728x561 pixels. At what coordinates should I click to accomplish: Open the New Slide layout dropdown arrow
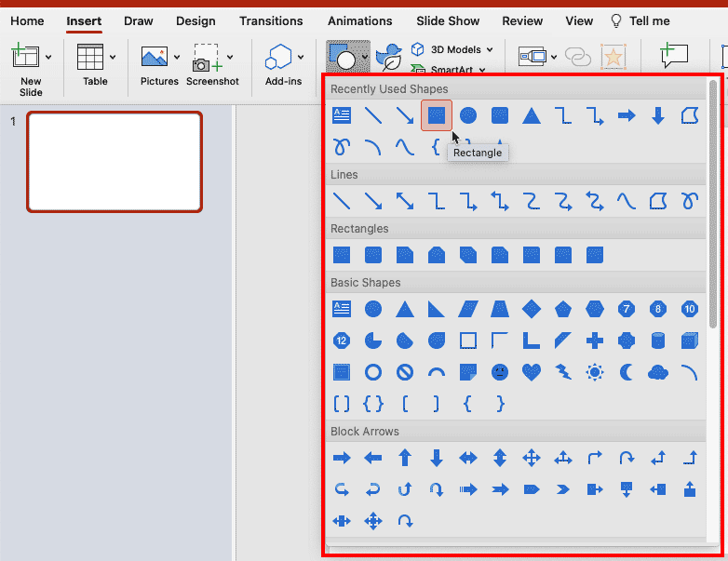coord(48,57)
